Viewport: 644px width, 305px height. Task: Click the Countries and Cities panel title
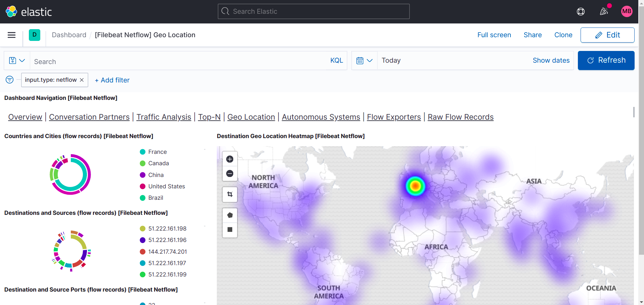pos(79,136)
